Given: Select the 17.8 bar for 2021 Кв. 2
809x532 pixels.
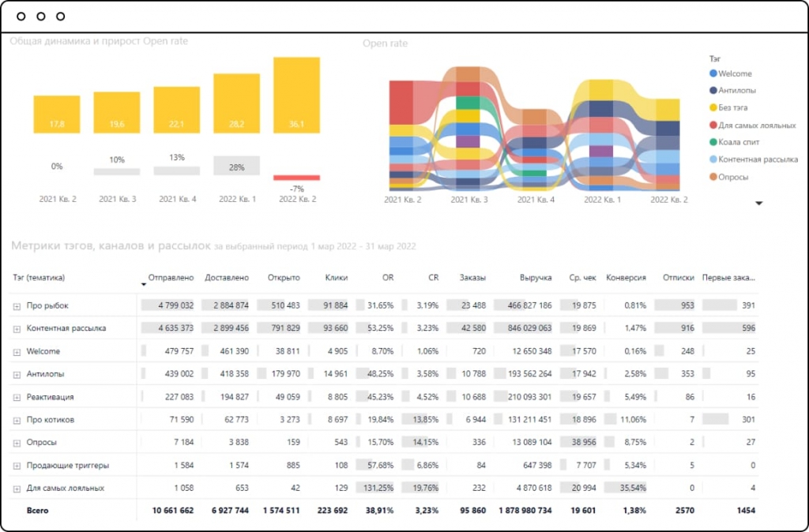Looking at the screenshot, I should 57,114.
